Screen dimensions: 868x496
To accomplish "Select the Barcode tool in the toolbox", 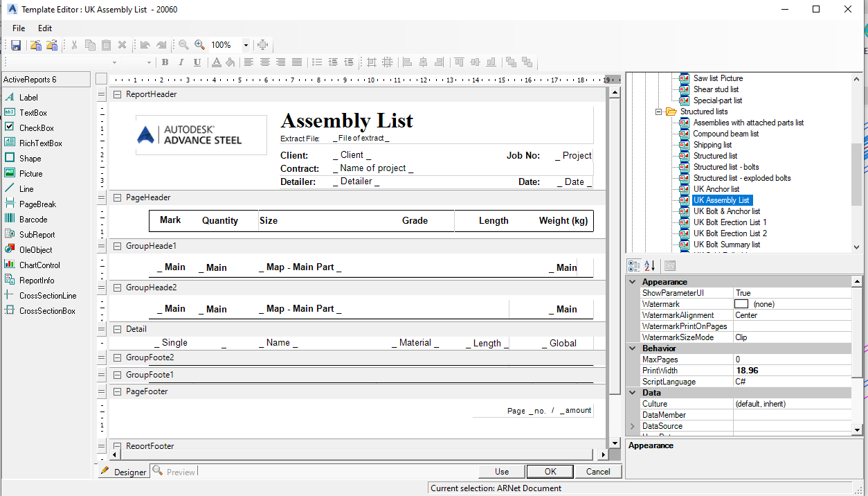I will click(x=37, y=219).
